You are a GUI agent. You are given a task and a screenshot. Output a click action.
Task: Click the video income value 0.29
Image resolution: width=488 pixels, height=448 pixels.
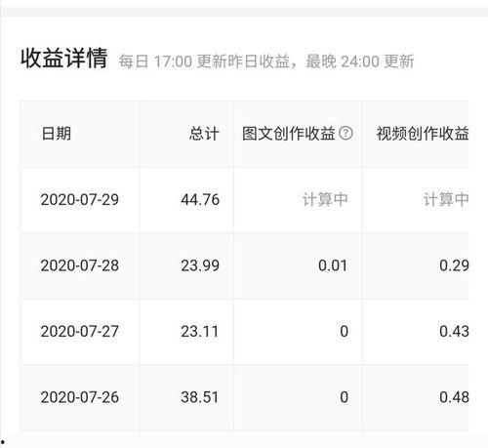[x=454, y=265]
